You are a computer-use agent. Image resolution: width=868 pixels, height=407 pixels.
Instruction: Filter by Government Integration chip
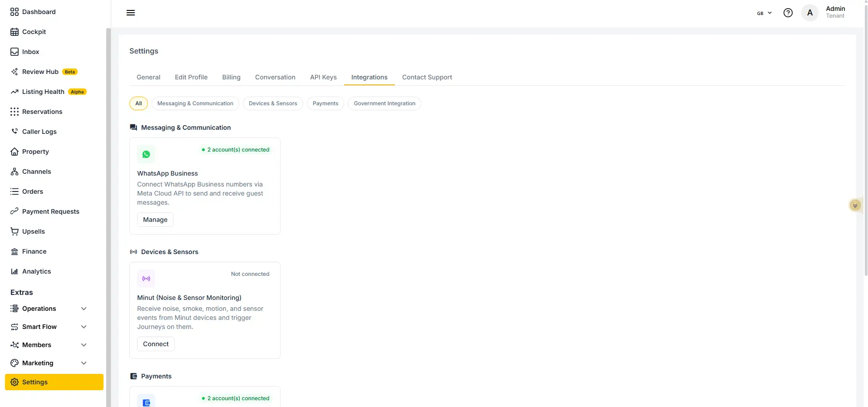[385, 103]
